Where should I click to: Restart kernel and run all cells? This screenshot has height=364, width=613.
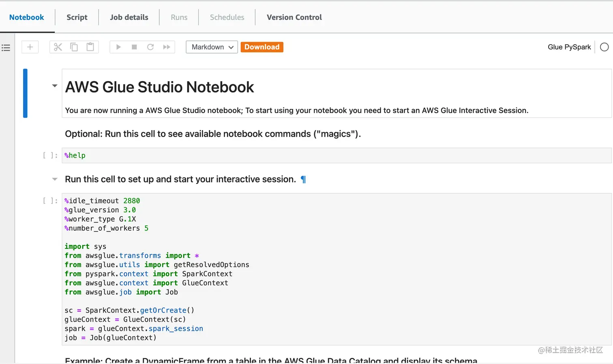click(167, 47)
